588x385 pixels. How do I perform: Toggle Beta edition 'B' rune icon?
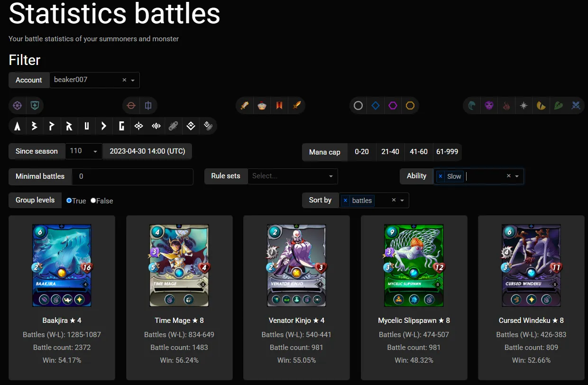pos(35,126)
